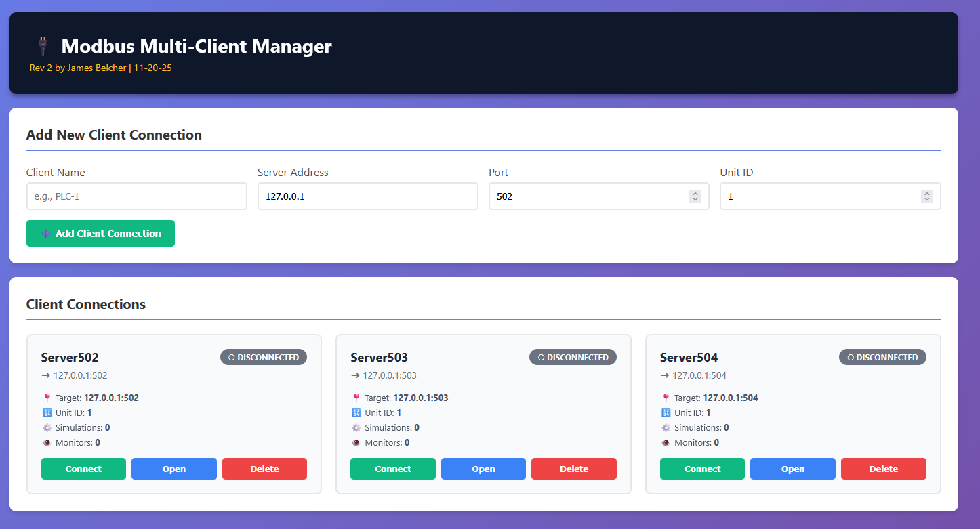This screenshot has width=980, height=529.
Task: Click the pin icon next to Target 127.0.0.1:504
Action: [666, 398]
